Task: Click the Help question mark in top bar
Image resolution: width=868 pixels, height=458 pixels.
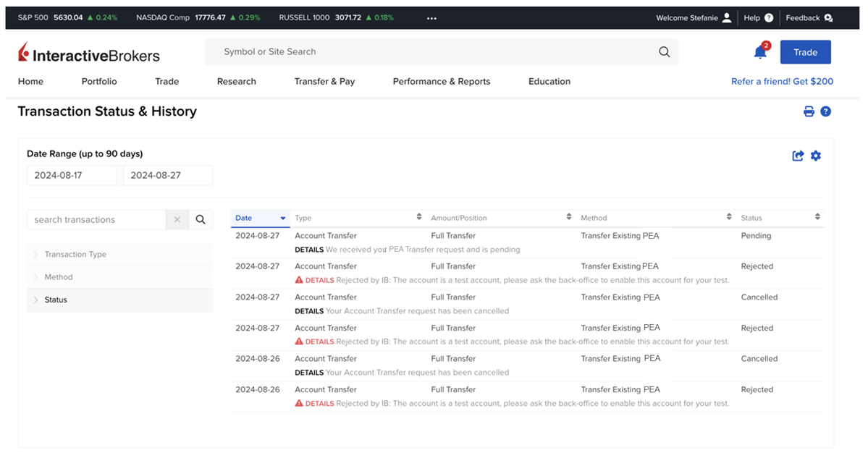Action: 769,17
